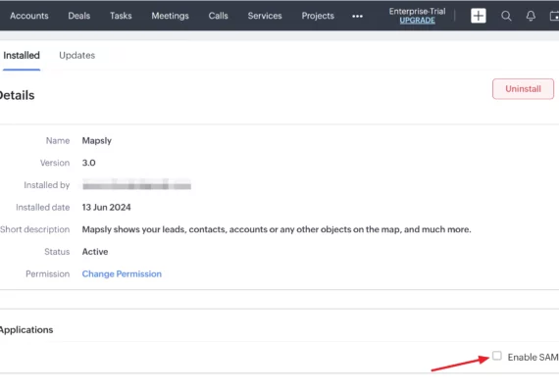Open the Change Permission link
The height and width of the screenshot is (392, 559).
coord(122,273)
